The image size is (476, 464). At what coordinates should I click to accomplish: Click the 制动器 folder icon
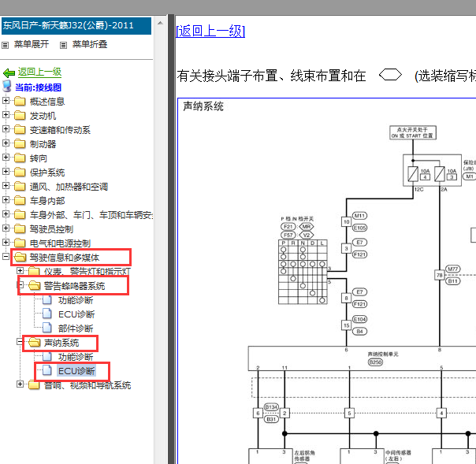click(20, 143)
